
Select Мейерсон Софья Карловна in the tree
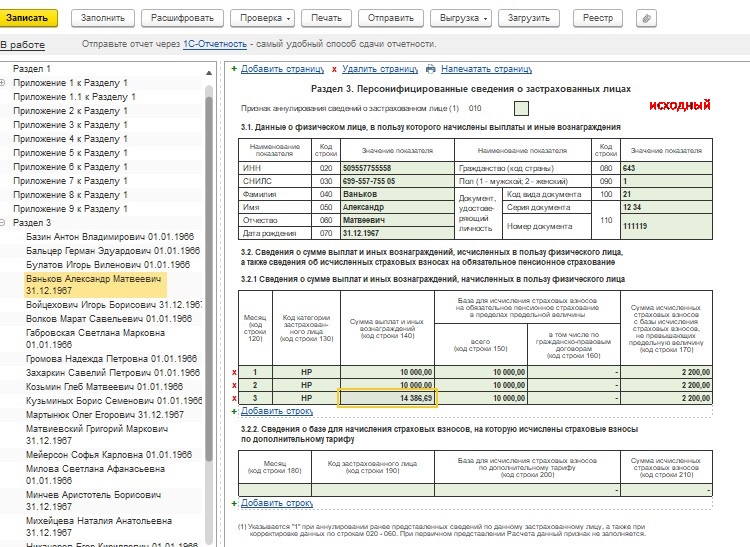click(109, 455)
